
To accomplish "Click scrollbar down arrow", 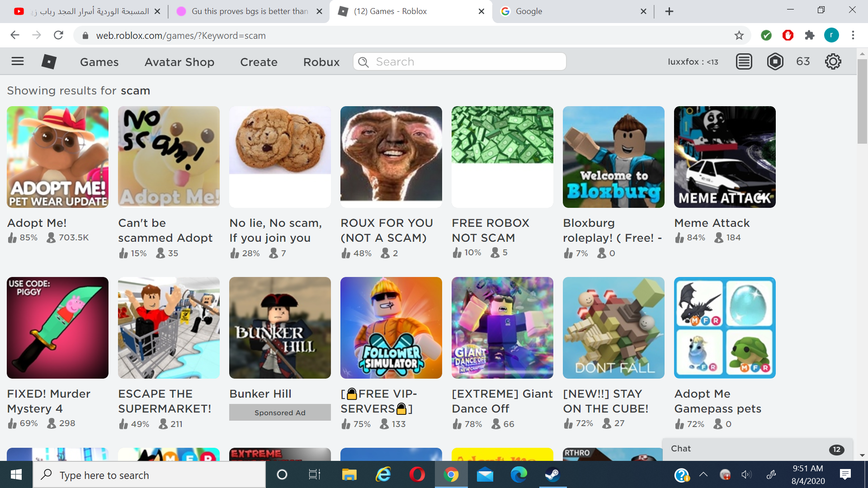I will (862, 455).
